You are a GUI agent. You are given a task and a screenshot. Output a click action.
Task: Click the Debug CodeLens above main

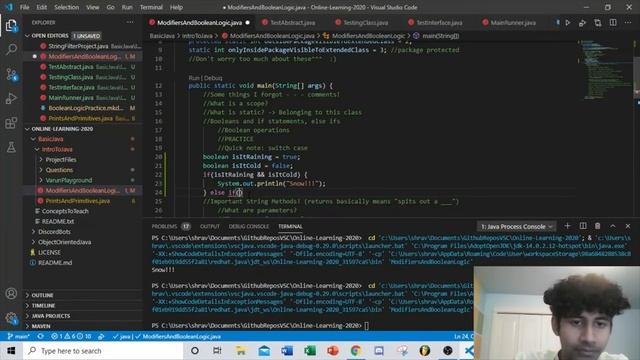213,78
